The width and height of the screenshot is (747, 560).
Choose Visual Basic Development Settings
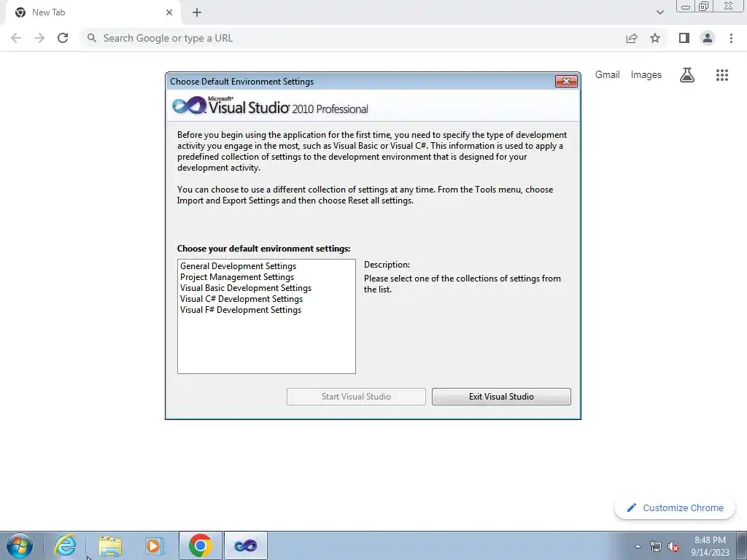point(246,288)
